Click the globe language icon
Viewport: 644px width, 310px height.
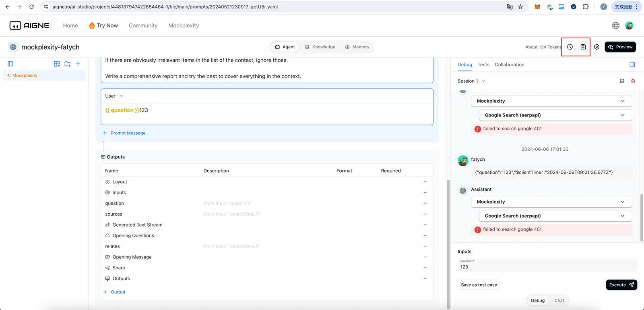pyautogui.click(x=616, y=25)
